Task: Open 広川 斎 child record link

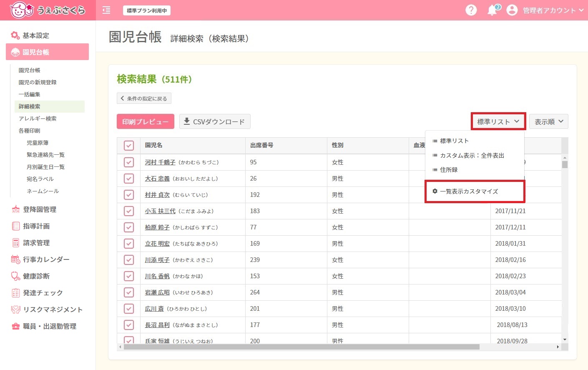Action: click(154, 309)
